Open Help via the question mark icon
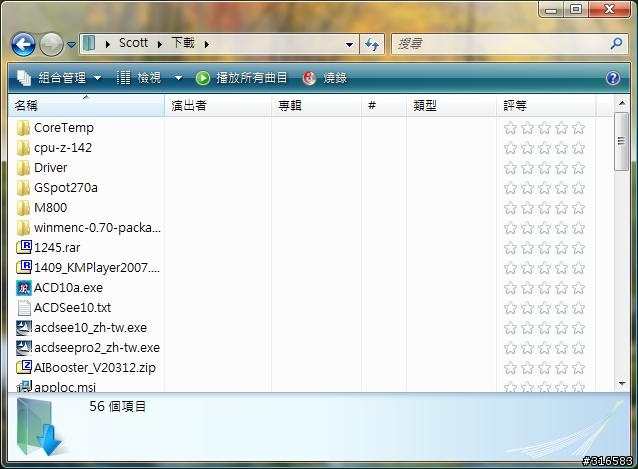Screen dimensions: 638x469 [613, 78]
